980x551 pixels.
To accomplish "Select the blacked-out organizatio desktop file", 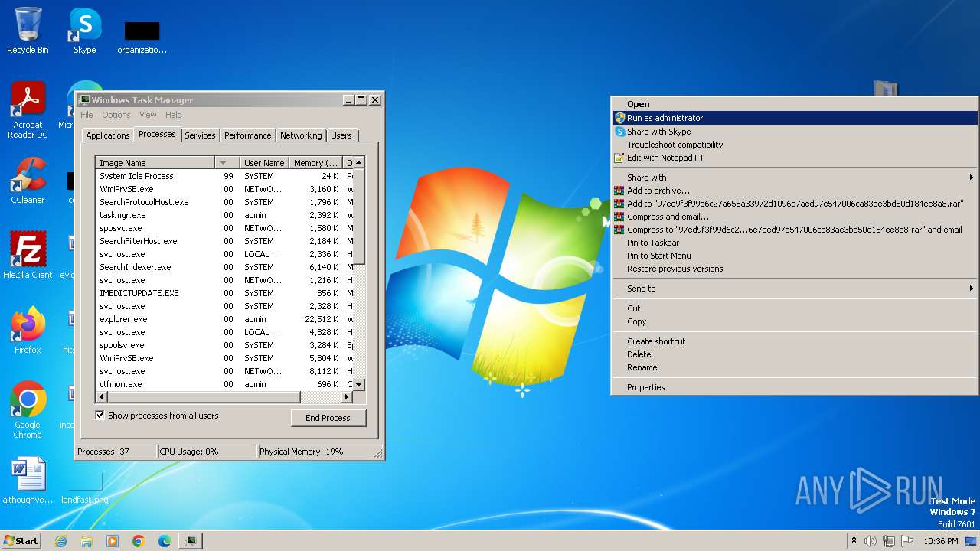I will 142,37.
